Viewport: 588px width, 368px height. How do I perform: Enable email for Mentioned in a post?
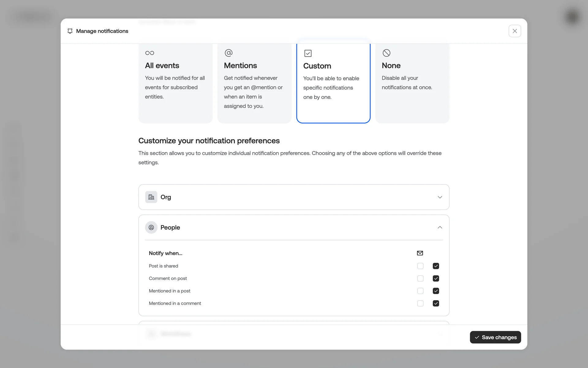(420, 291)
